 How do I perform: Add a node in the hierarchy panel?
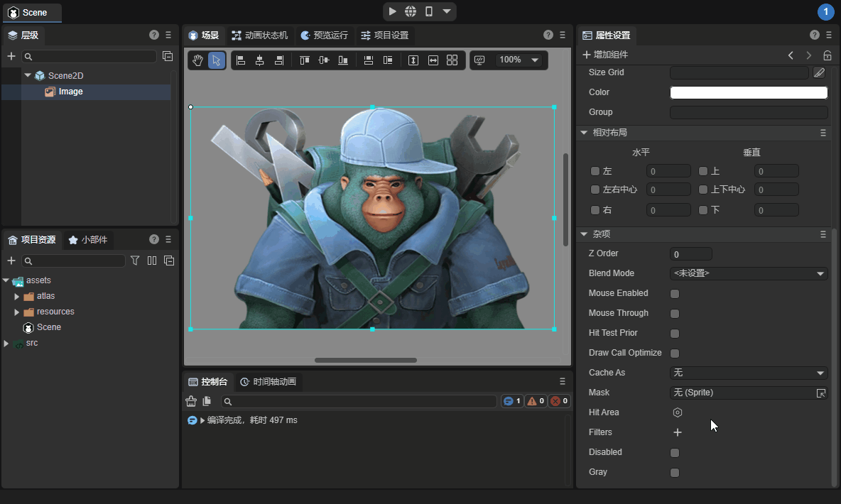(x=11, y=56)
